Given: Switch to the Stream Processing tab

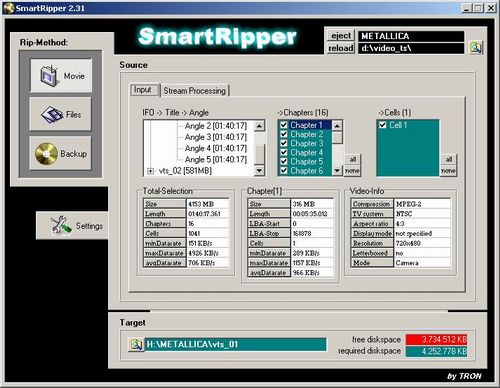Looking at the screenshot, I should pyautogui.click(x=195, y=91).
